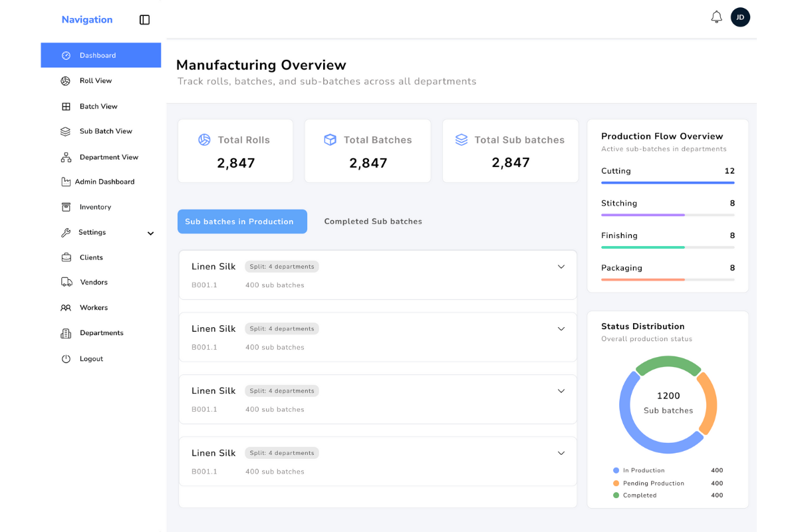Open the Workers page

click(x=93, y=308)
